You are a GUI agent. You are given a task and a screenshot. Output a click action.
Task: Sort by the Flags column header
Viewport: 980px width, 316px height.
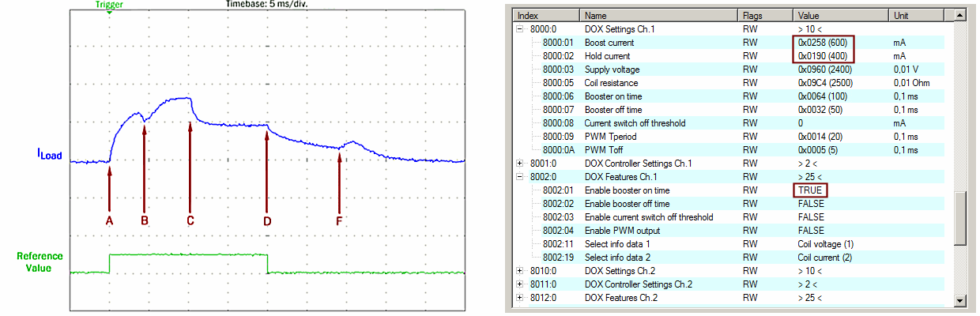point(766,16)
